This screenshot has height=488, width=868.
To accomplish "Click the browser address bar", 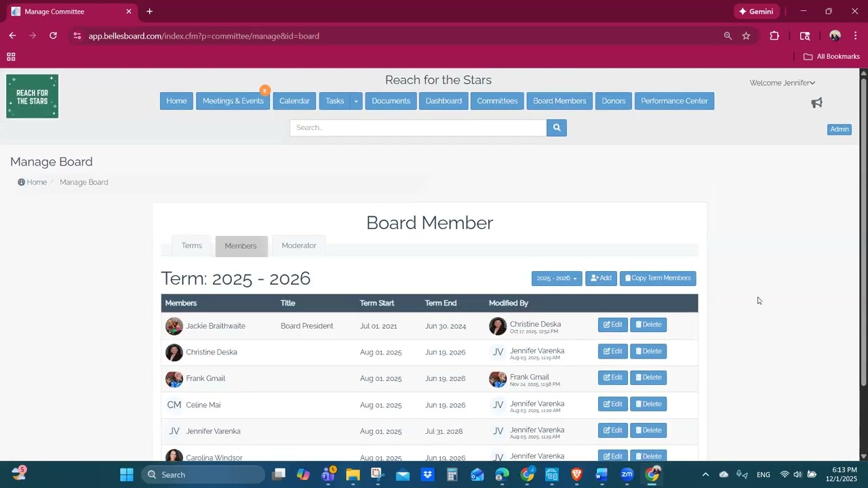I will point(400,36).
